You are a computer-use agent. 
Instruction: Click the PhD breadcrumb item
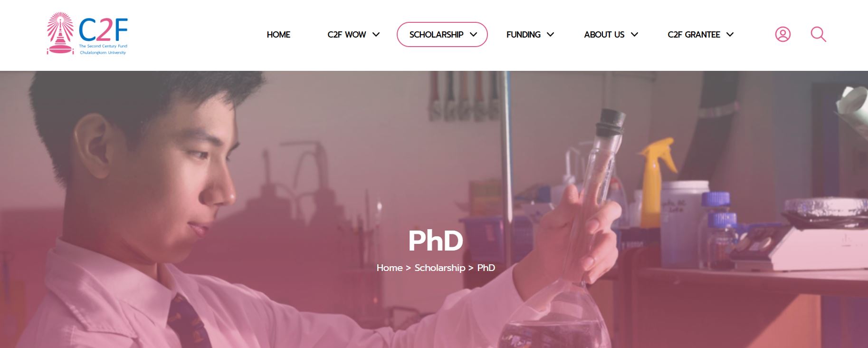(486, 268)
